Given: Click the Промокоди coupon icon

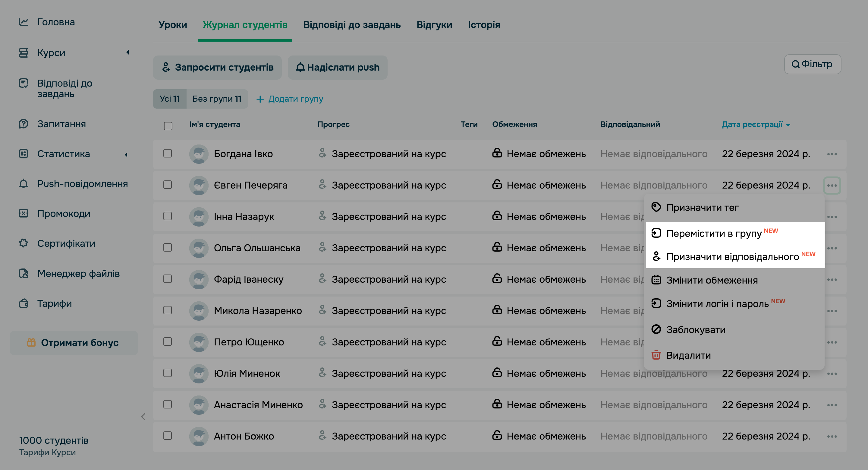Looking at the screenshot, I should coord(23,213).
